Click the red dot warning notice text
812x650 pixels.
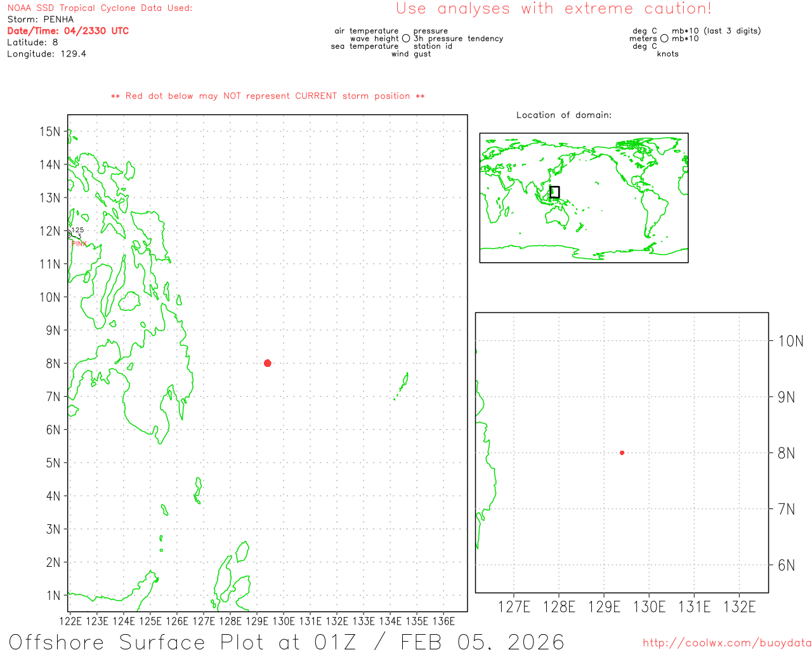coord(268,96)
